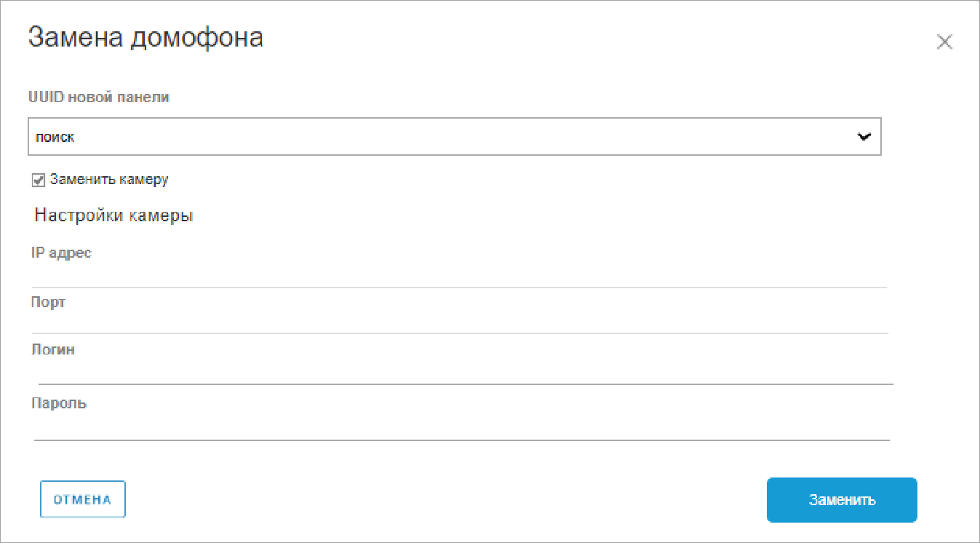Select the Пароль input field
Viewport: 980px width, 543px height.
click(458, 427)
